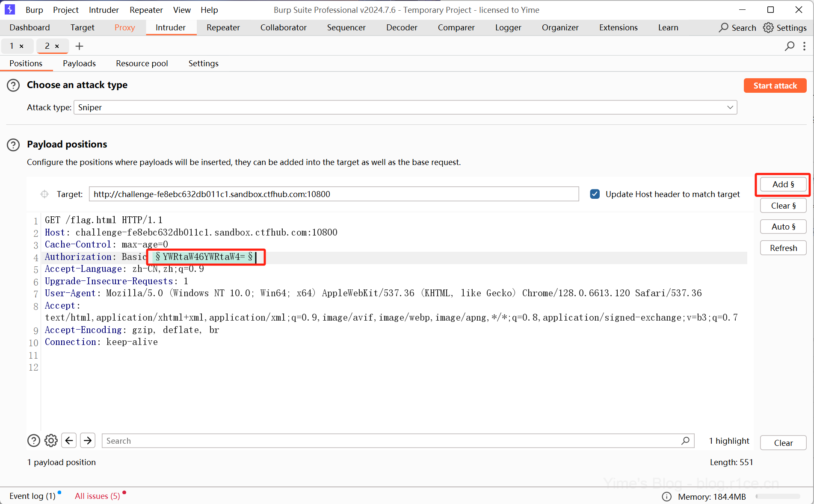The image size is (814, 504).
Task: Click into the Target URL field
Action: (x=334, y=194)
